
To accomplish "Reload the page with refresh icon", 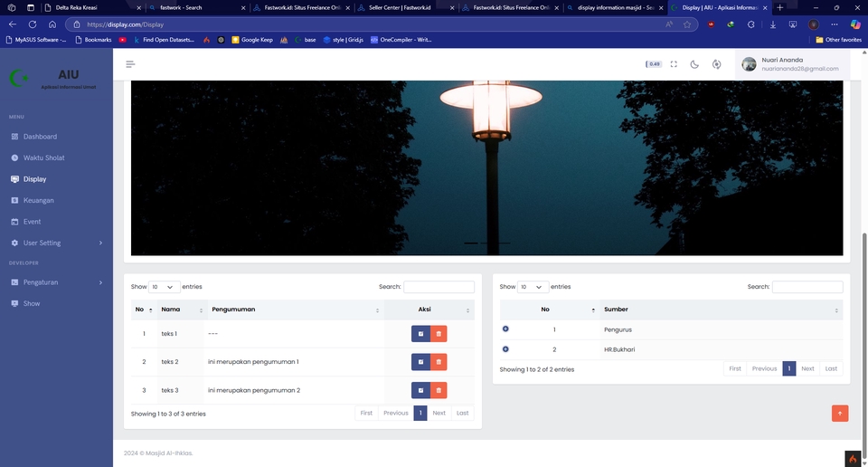I will (33, 24).
